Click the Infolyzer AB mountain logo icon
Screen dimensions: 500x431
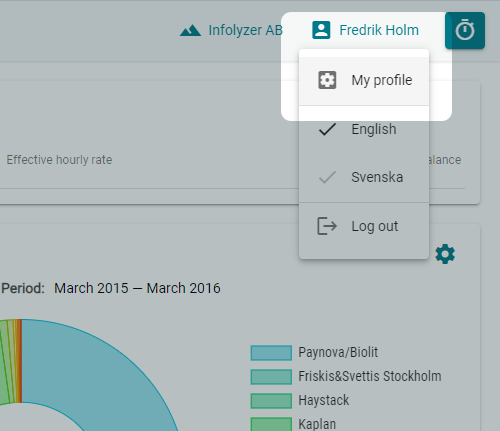(x=190, y=31)
